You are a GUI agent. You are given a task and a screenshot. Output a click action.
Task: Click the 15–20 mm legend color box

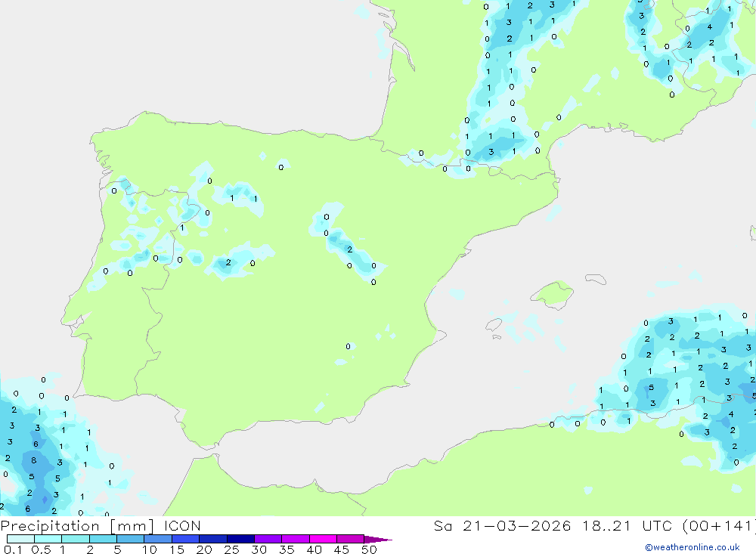pos(186,539)
